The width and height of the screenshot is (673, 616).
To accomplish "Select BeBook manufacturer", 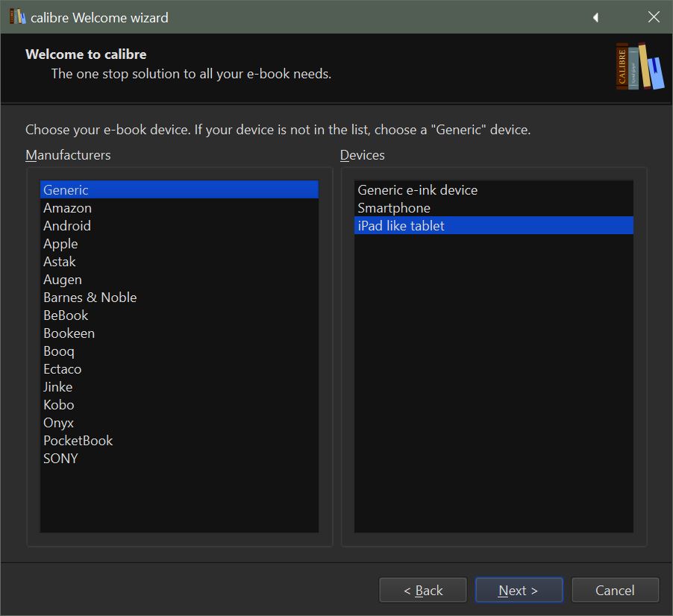I will [x=179, y=315].
